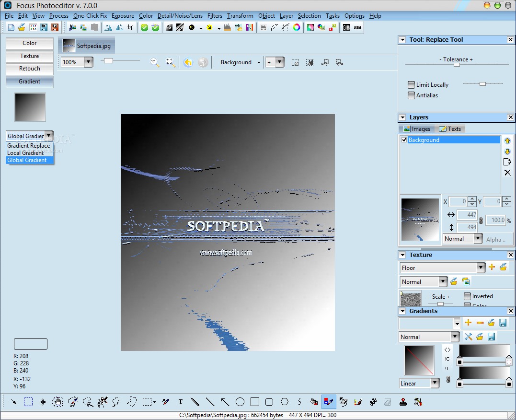Click the crop icon in top toolbar
This screenshot has width=516, height=420.
[130, 28]
